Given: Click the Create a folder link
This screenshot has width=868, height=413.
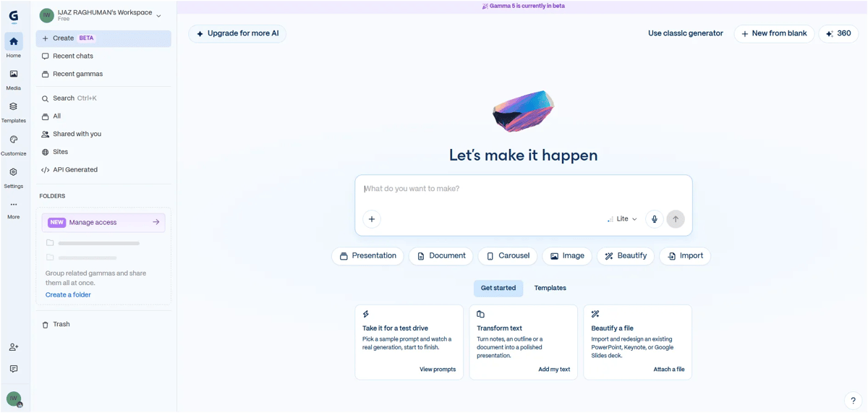Looking at the screenshot, I should click(68, 295).
